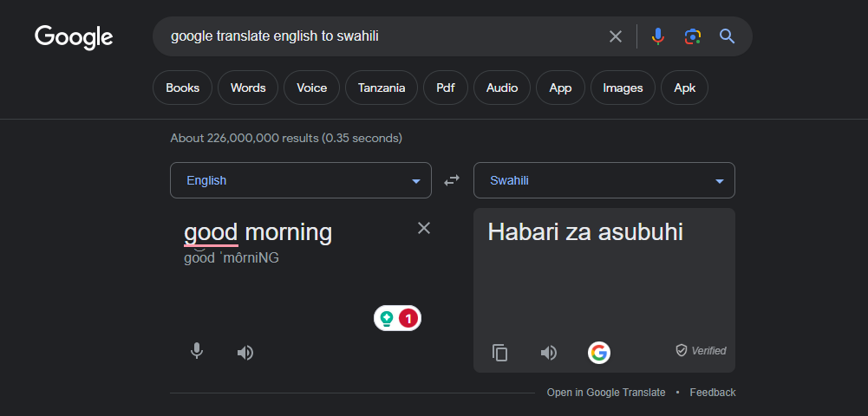
Task: Listen to the Swahili translation audio
Action: tap(548, 352)
